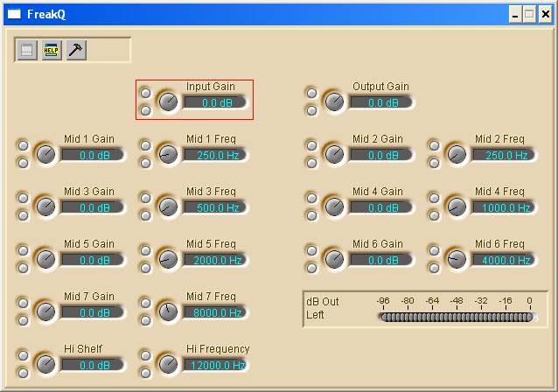Image resolution: width=558 pixels, height=392 pixels.
Task: Click the Mid 4 Freq 1000.0 Hz field
Action: (503, 207)
